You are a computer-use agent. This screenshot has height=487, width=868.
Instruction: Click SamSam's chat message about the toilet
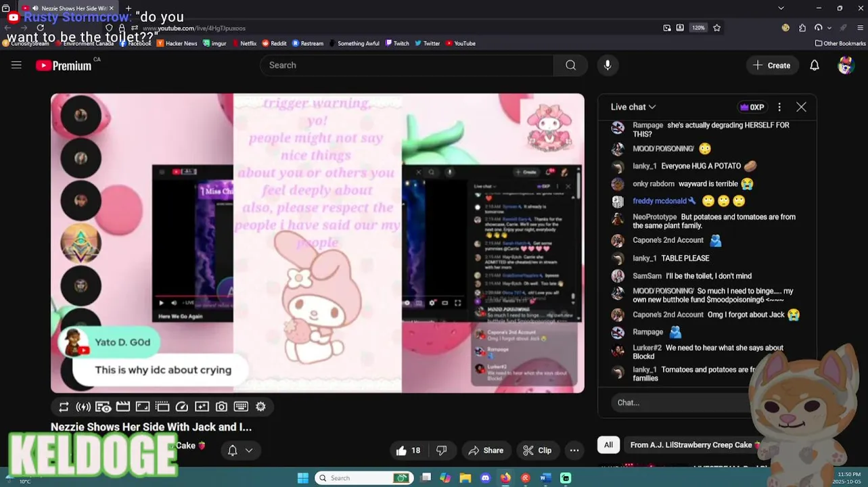708,276
